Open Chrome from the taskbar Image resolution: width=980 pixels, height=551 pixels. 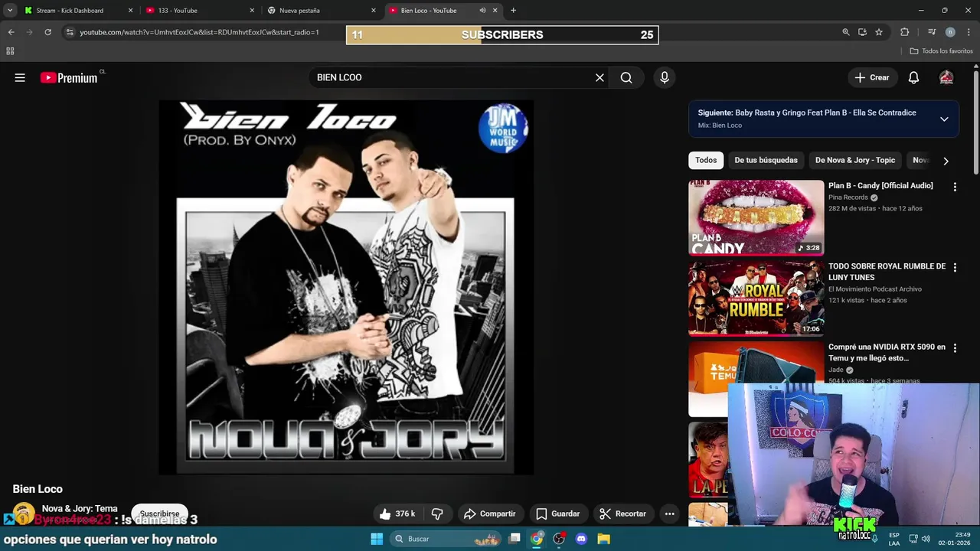537,539
